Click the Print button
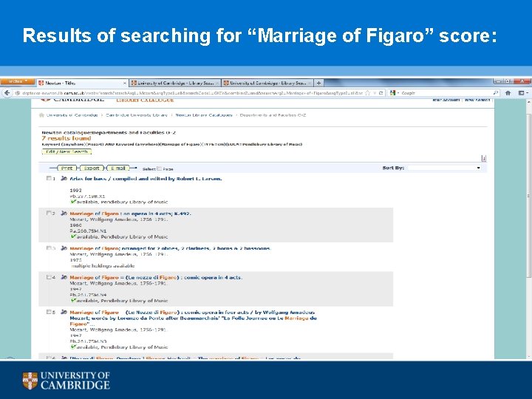 66,168
